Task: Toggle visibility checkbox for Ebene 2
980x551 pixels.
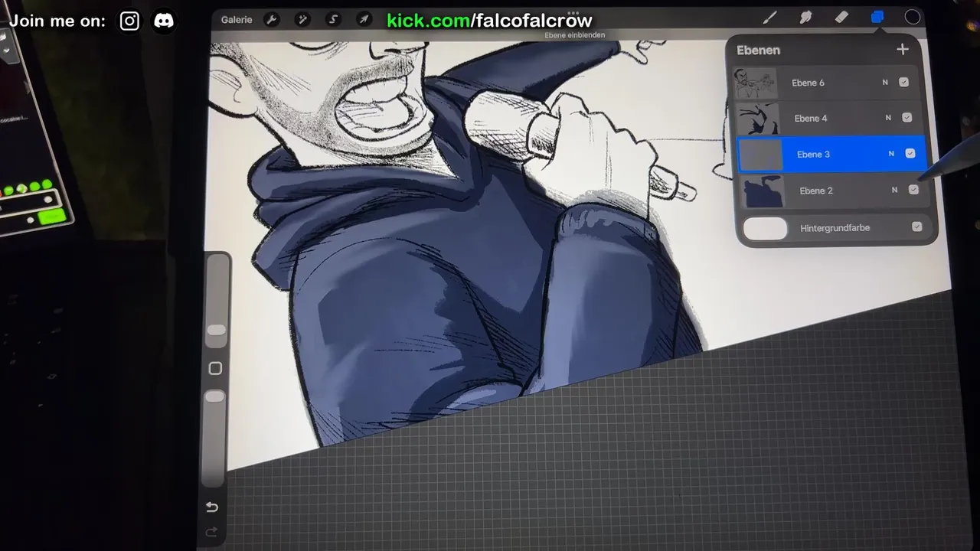Action: [x=913, y=189]
